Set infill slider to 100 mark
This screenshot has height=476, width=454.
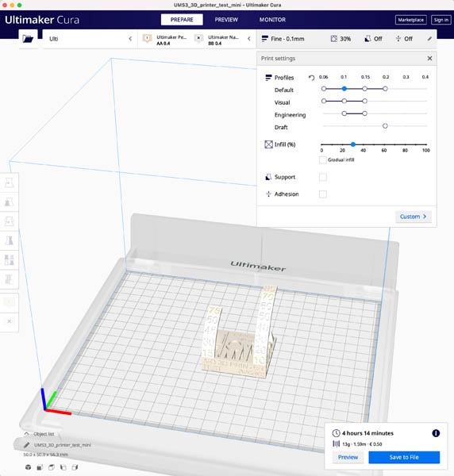click(426, 144)
